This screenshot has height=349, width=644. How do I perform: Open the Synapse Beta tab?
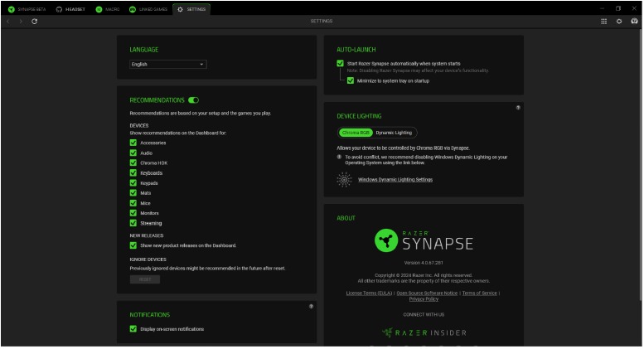tap(27, 9)
